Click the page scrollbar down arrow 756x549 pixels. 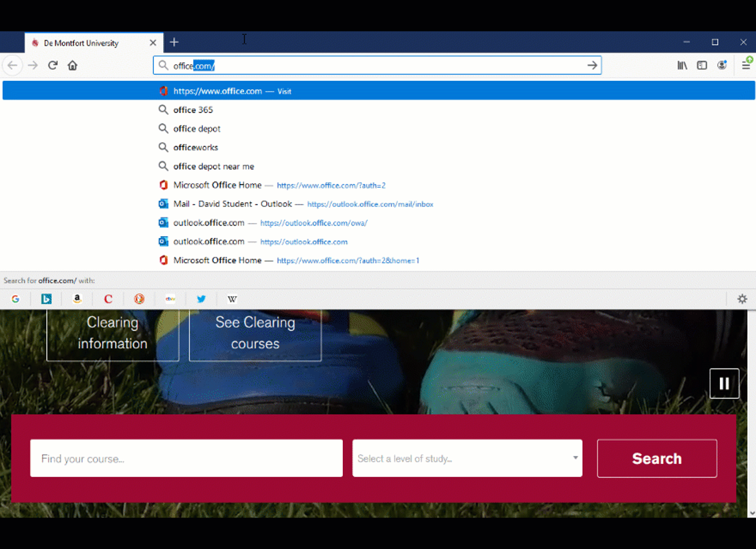(x=752, y=514)
